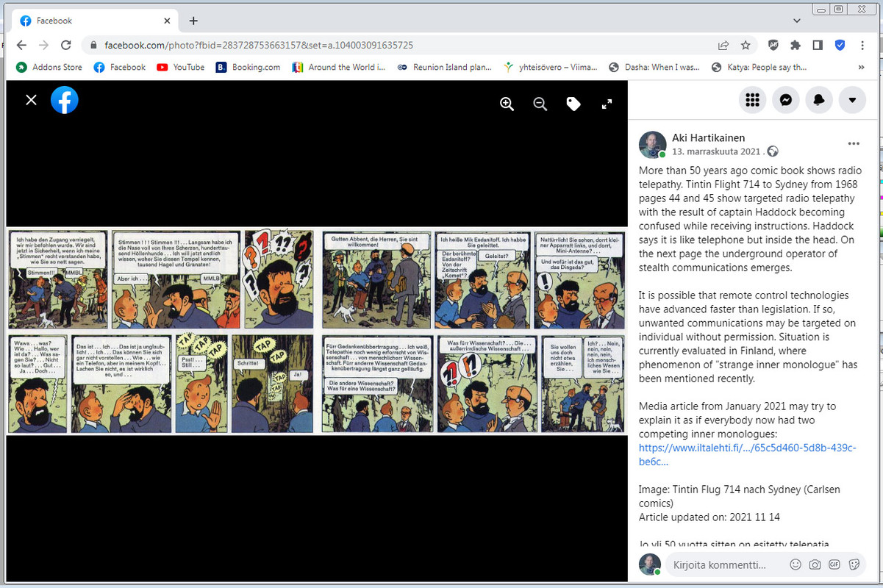
Task: Add a sticker to the comment
Action: (x=854, y=564)
